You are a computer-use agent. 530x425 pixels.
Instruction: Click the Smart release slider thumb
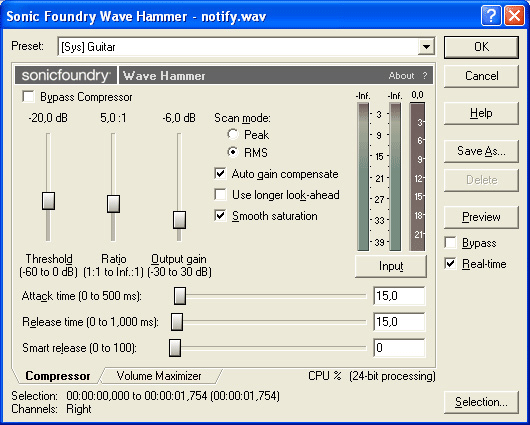175,348
